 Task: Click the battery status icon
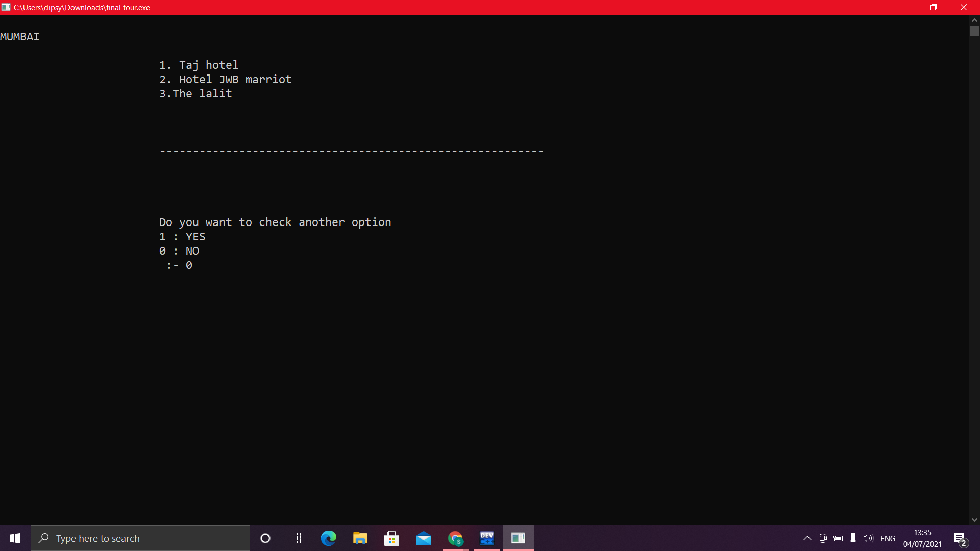pyautogui.click(x=838, y=538)
